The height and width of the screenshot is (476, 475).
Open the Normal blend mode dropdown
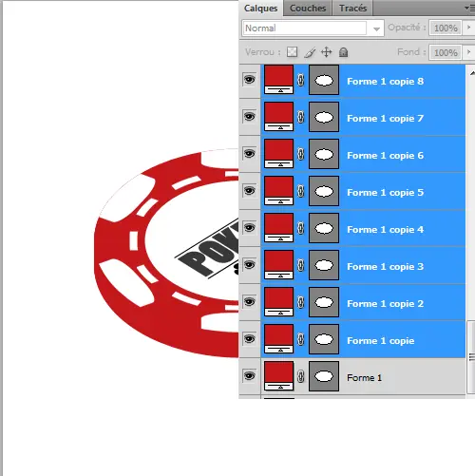click(x=313, y=28)
